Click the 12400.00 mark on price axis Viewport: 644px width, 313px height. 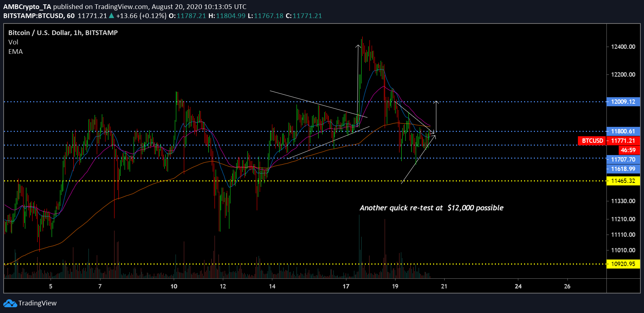(623, 47)
